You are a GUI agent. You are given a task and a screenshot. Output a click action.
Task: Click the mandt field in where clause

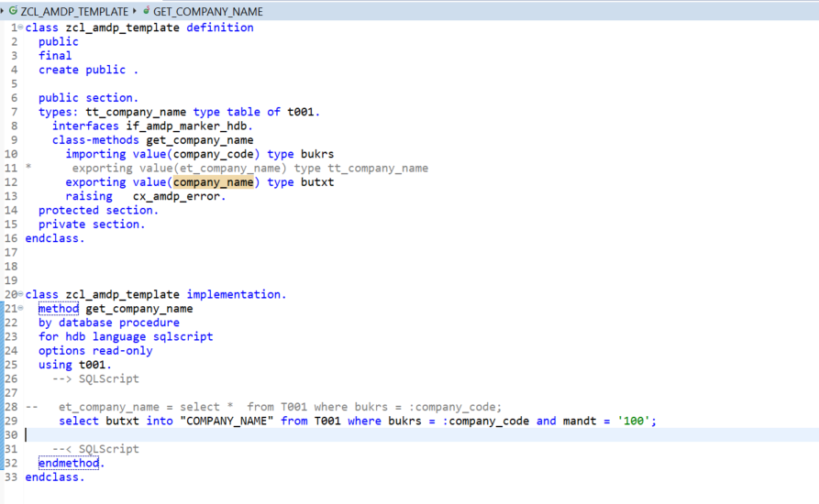(x=580, y=421)
